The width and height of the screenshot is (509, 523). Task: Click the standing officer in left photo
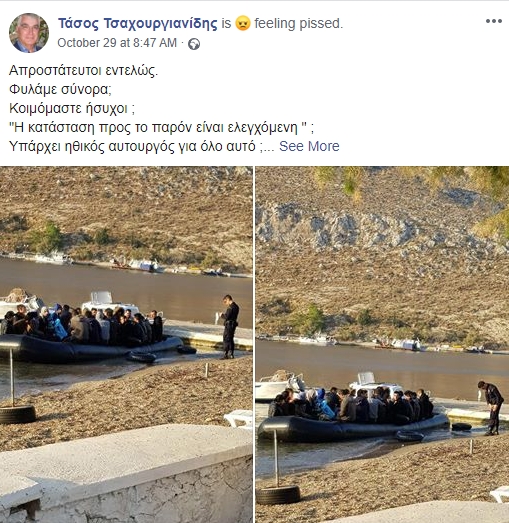click(229, 327)
